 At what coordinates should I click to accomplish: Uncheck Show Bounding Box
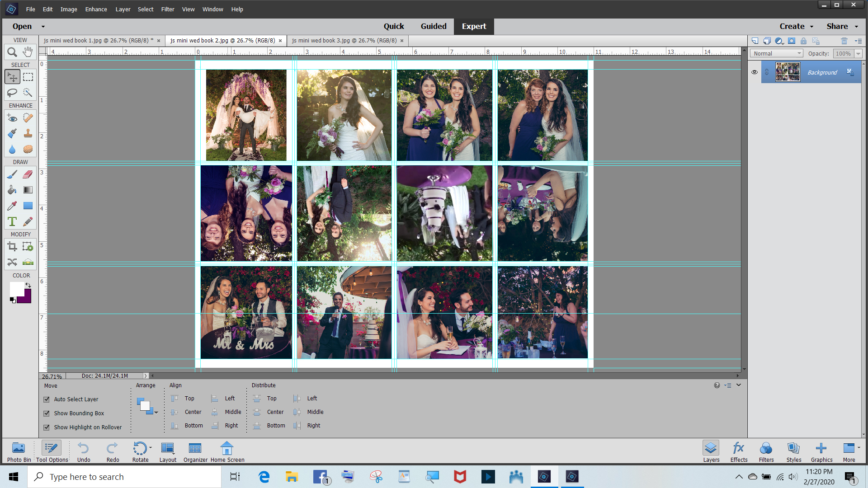point(47,413)
